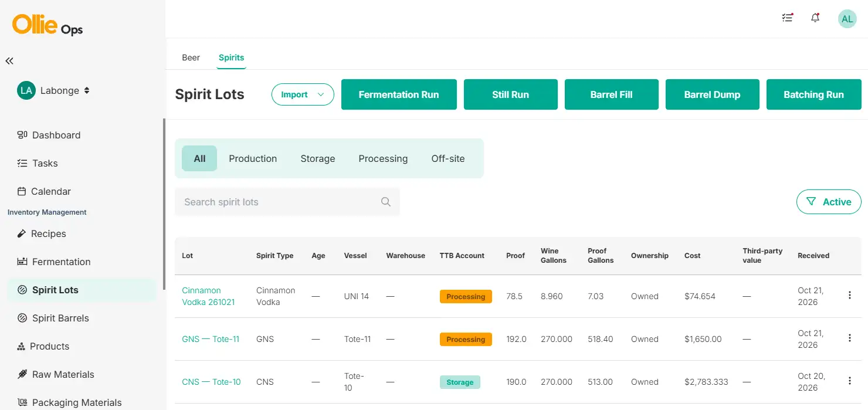Screen dimensions: 868x410
Task: Open the AL user avatar menu
Action: pos(847,19)
